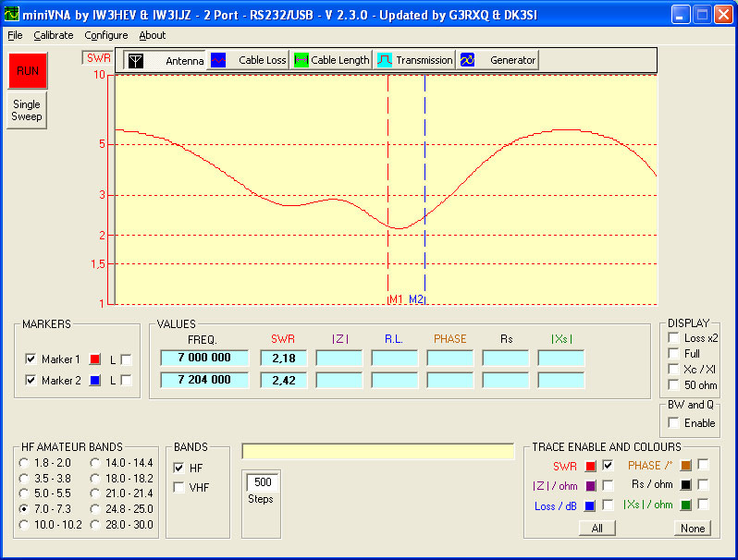Enable the BW and Q checkbox
The image size is (738, 560).
point(674,422)
